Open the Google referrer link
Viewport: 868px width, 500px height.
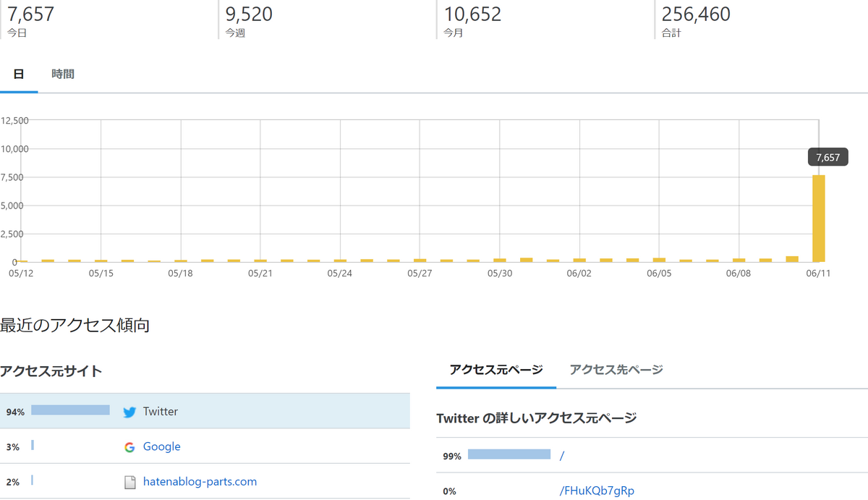pos(161,446)
